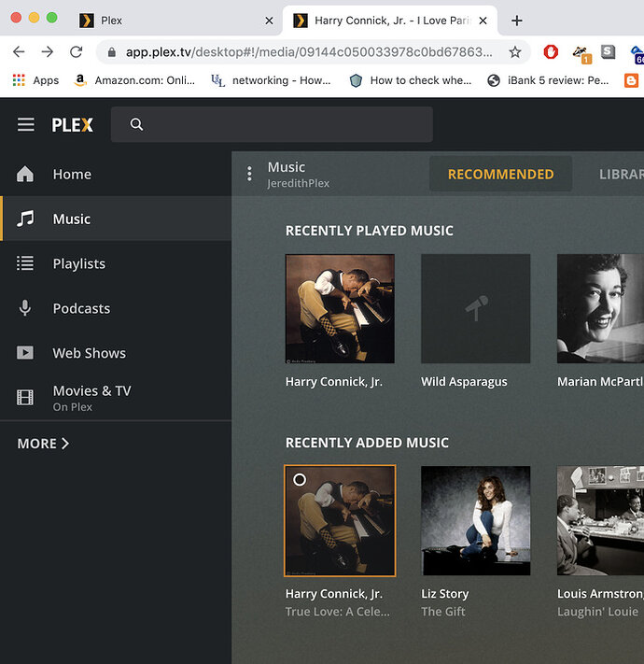Select Music library in sidebar
The height and width of the screenshot is (664, 644).
[x=116, y=219]
